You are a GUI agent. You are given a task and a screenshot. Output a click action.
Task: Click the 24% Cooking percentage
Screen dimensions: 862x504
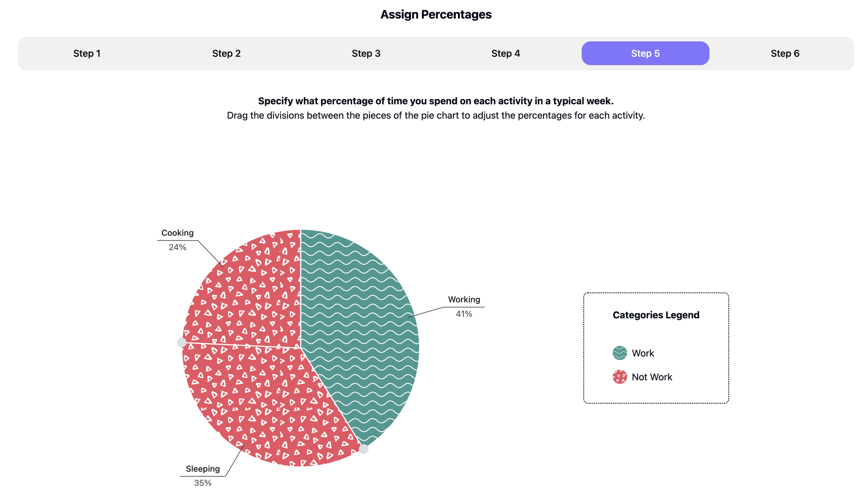point(178,247)
